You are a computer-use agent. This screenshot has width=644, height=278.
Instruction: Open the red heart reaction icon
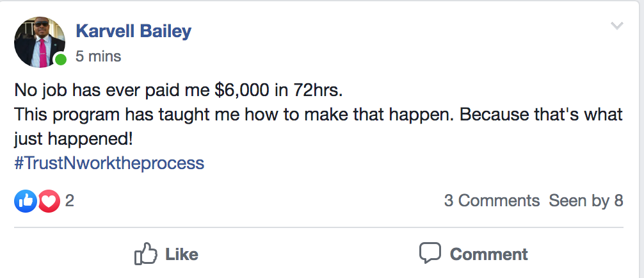[x=49, y=201]
